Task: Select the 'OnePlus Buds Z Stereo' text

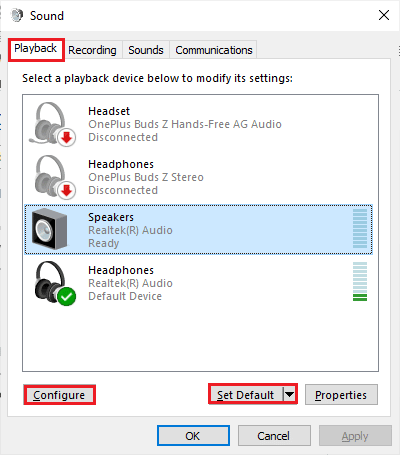Action: [146, 177]
